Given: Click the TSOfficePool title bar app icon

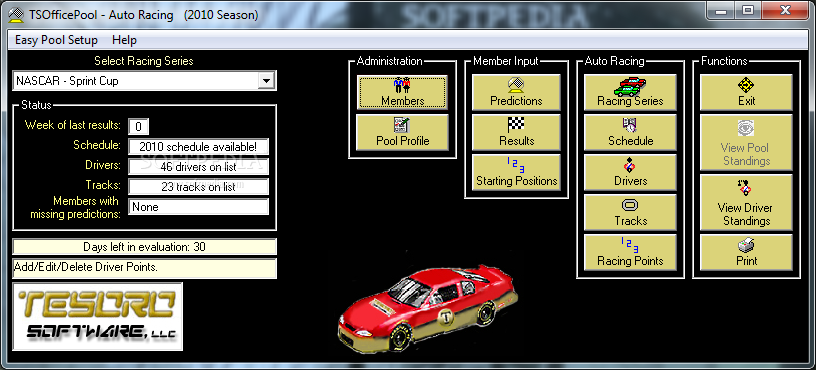Looking at the screenshot, I should 17,15.
